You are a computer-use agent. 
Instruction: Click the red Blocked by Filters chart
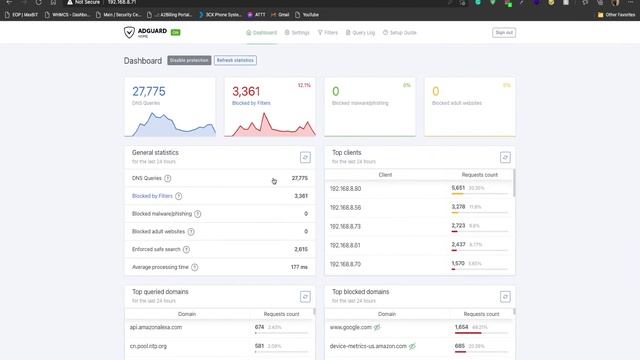click(270, 125)
